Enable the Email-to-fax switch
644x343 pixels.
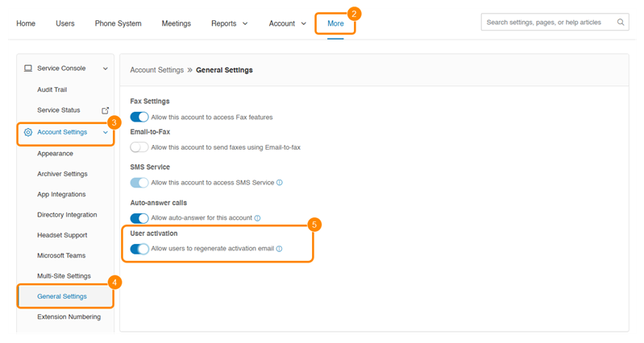tap(139, 147)
